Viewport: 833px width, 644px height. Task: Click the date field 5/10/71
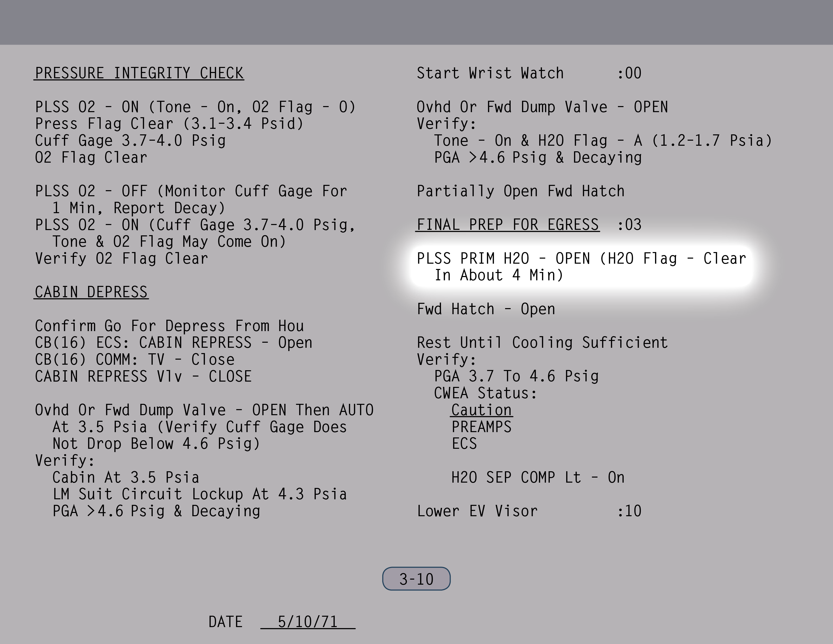point(307,622)
